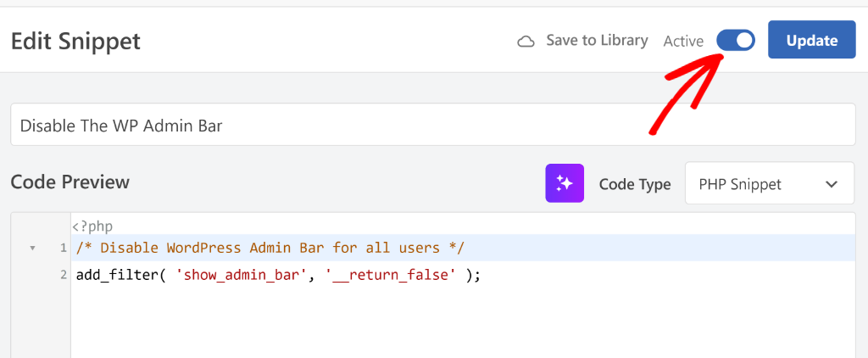The width and height of the screenshot is (868, 358).
Task: Click the <?php opening tag line
Action: click(92, 227)
